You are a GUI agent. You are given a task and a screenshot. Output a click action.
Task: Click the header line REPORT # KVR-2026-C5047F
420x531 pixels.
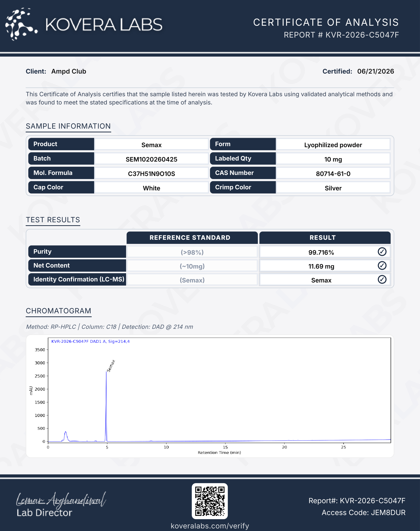[341, 35]
